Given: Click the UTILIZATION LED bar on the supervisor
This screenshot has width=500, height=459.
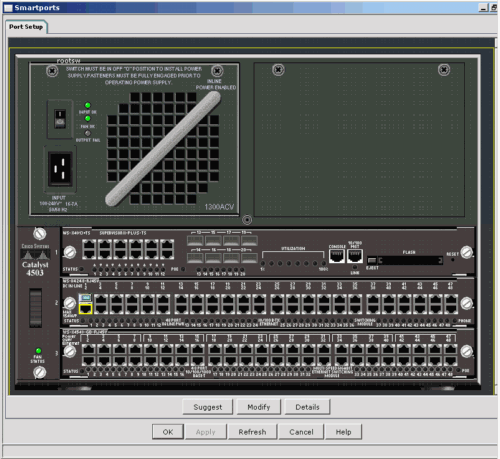Looking at the screenshot, I should (x=293, y=263).
